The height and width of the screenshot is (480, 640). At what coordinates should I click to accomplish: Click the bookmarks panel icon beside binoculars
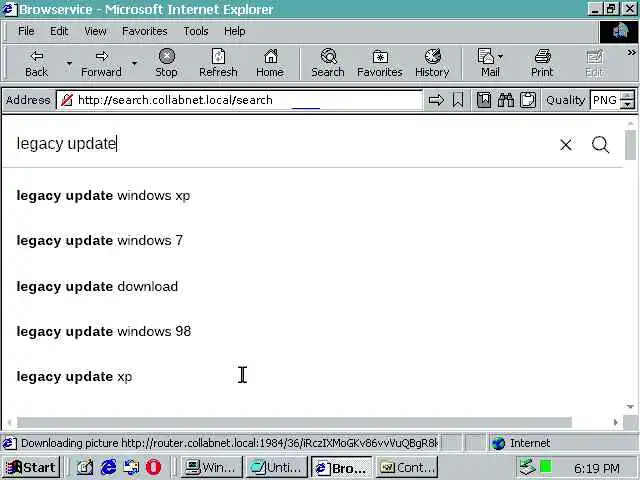click(x=484, y=100)
